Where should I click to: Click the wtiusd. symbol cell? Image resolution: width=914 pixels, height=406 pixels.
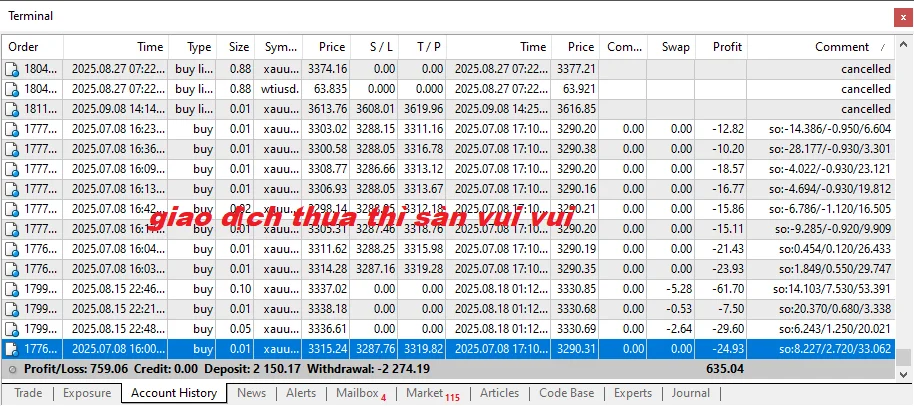pos(278,89)
